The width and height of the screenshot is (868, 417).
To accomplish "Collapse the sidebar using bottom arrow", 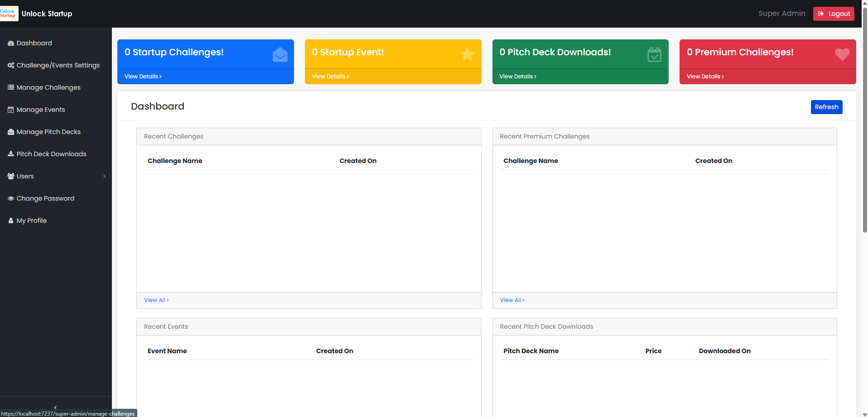I will (x=55, y=407).
